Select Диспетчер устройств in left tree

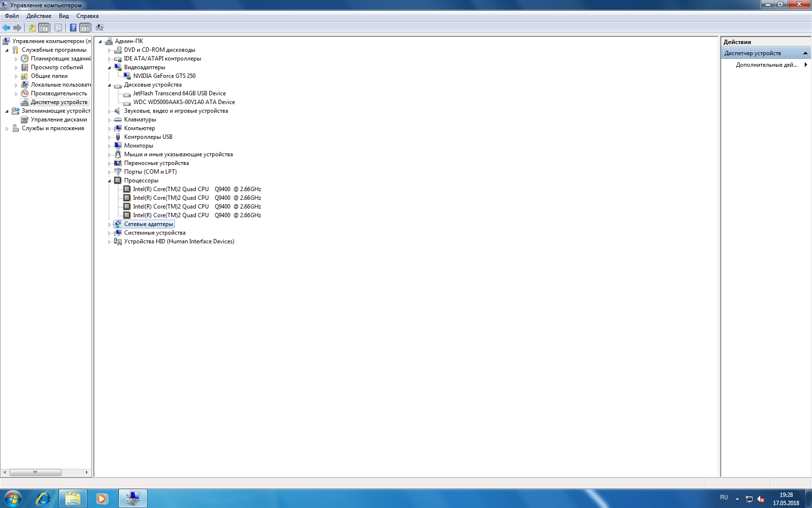click(x=59, y=102)
